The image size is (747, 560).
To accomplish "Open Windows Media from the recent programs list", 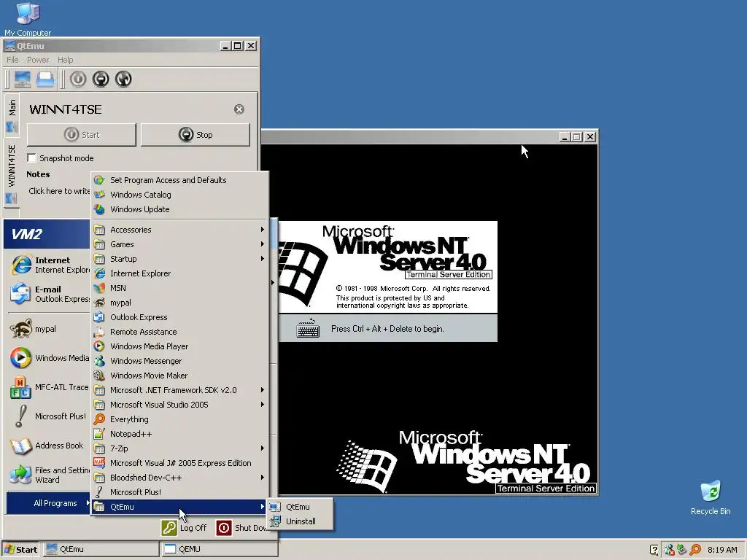I will (49, 358).
